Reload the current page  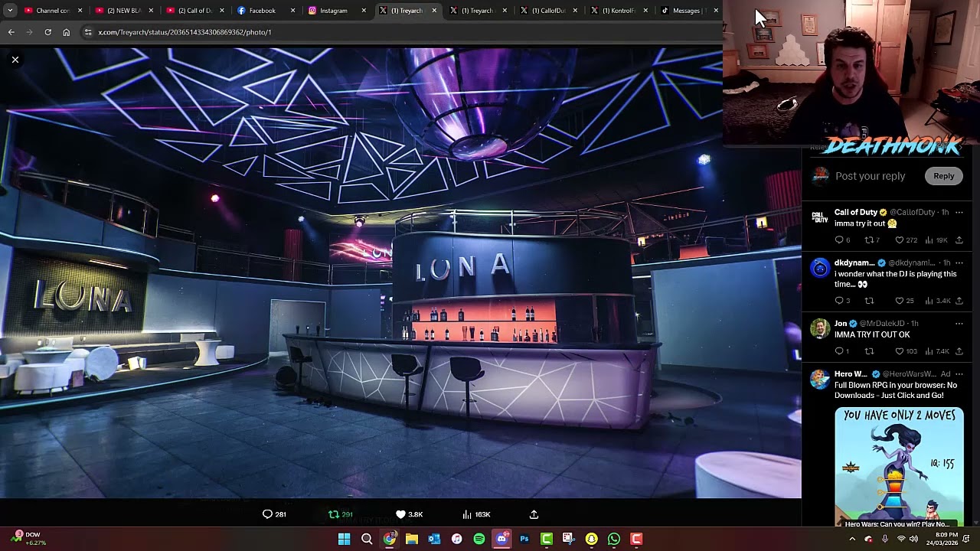click(x=47, y=32)
